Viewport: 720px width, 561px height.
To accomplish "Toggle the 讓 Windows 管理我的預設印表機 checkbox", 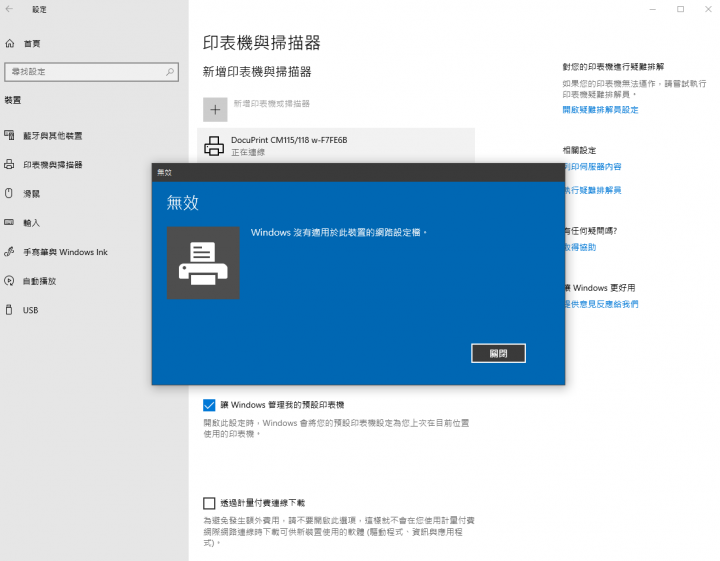I will click(x=209, y=405).
